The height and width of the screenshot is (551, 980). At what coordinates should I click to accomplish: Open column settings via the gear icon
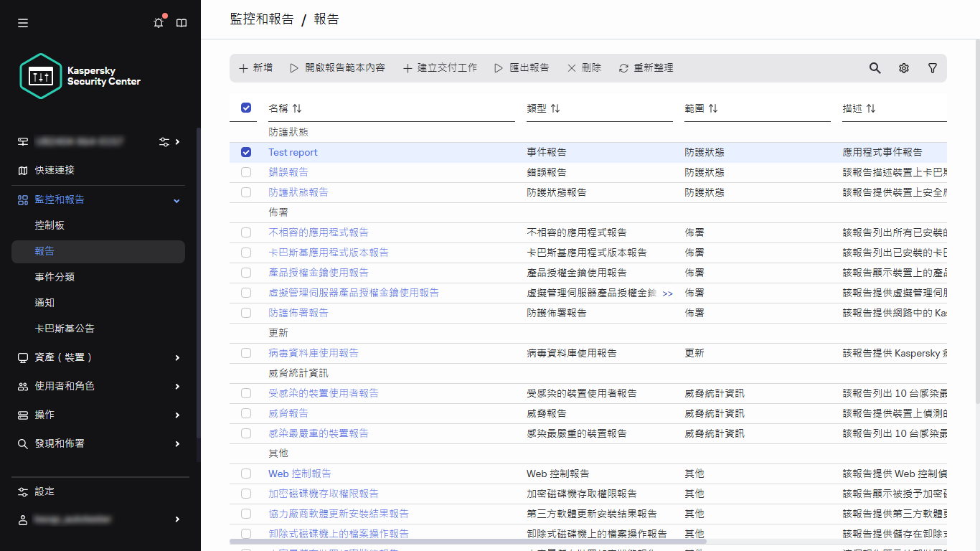(903, 67)
